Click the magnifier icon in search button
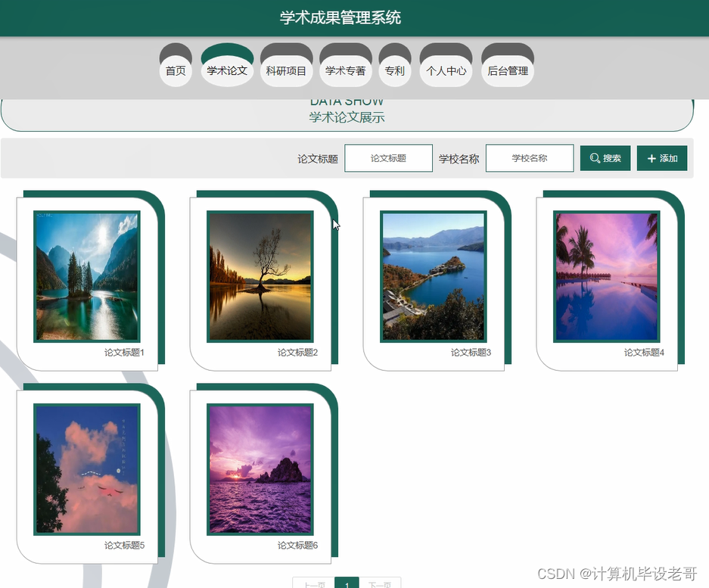Image resolution: width=709 pixels, height=588 pixels. [595, 158]
